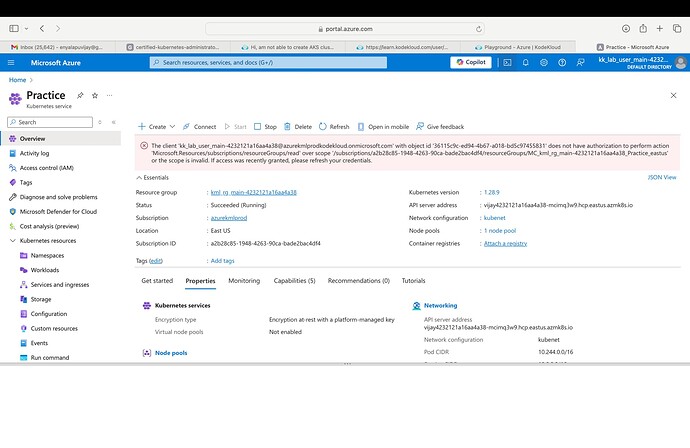
Task: Open the Help question mark icon
Action: pos(562,62)
